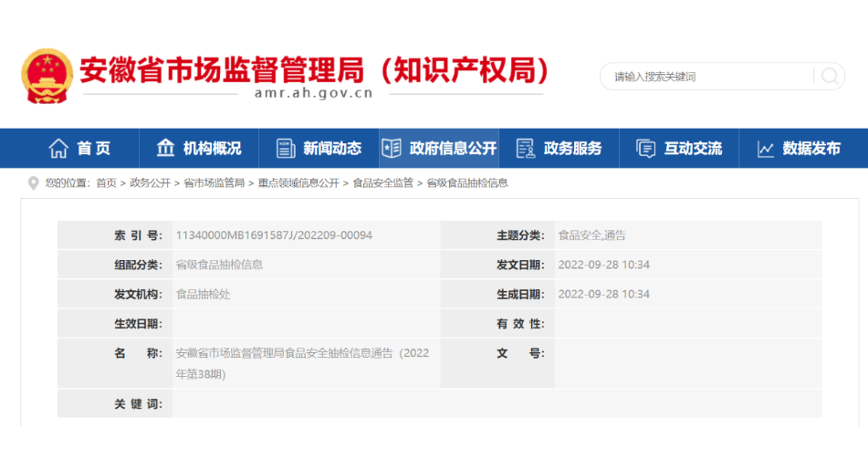Image resolution: width=868 pixels, height=459 pixels.
Task: Click the search magnifier icon
Action: click(x=829, y=77)
